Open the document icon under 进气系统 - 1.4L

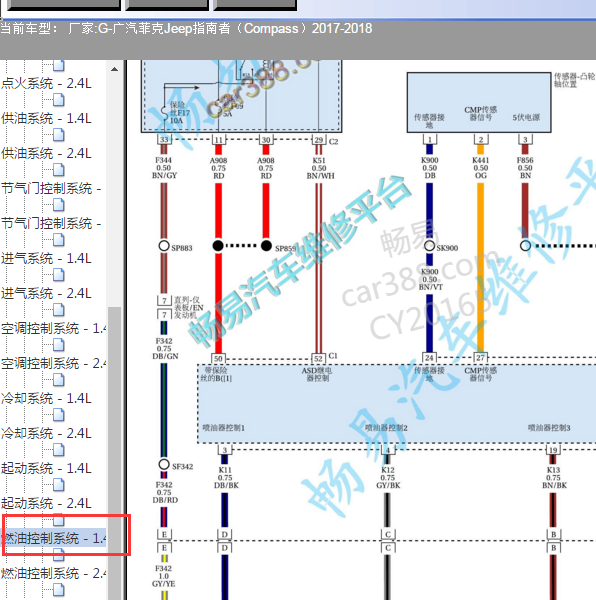[59, 275]
